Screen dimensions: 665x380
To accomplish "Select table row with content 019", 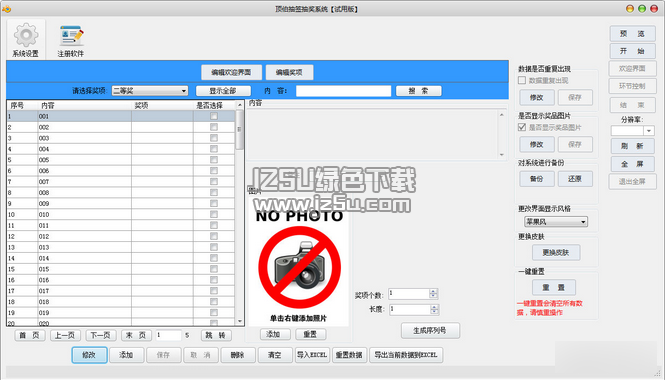I will click(121, 313).
